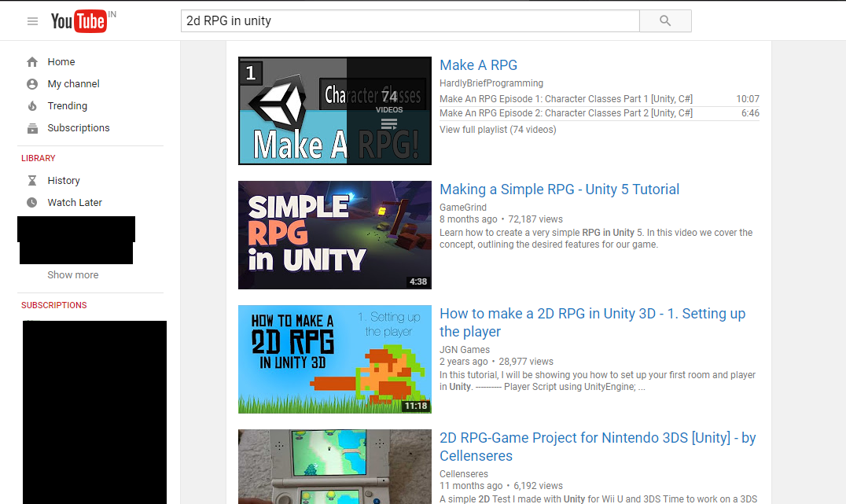Screen dimensions: 846x504
Task: Open Subscriptions in the sidebar
Action: click(79, 128)
